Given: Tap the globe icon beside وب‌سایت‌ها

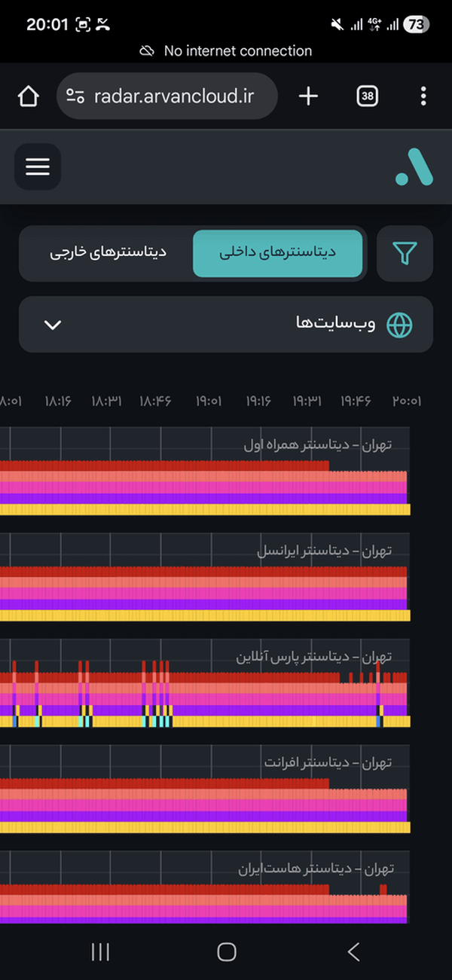Looking at the screenshot, I should [x=399, y=325].
